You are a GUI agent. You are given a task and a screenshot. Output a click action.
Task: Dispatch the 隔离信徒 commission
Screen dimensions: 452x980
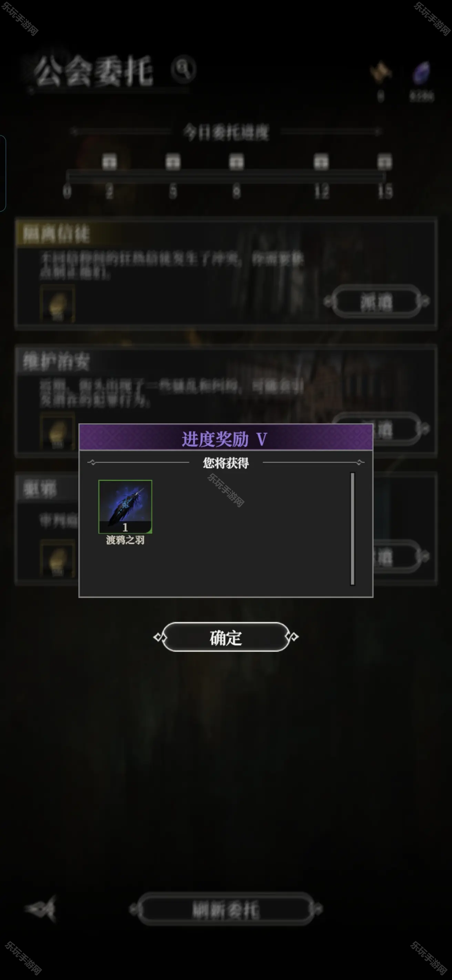[377, 302]
